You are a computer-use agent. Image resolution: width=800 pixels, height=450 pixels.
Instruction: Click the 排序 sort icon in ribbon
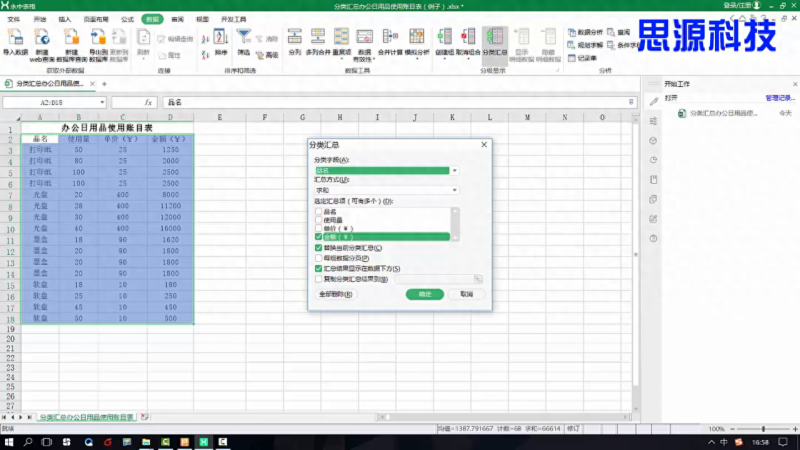pyautogui.click(x=220, y=38)
